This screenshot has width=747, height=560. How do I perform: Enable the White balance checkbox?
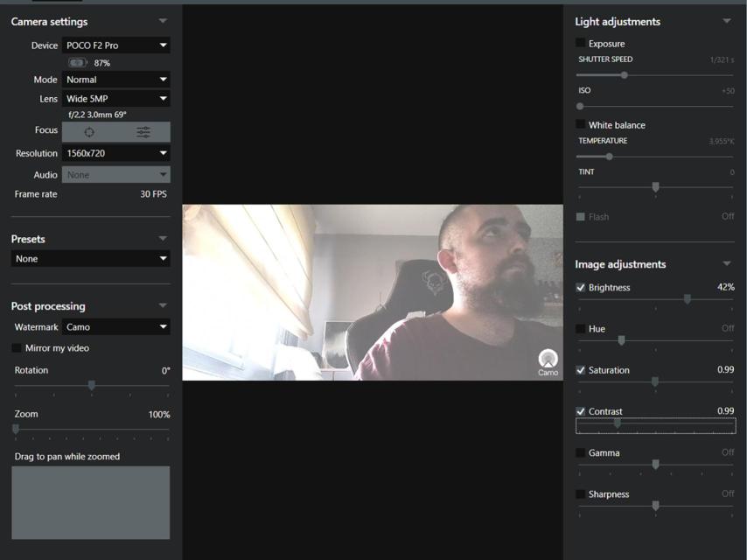[x=581, y=124]
